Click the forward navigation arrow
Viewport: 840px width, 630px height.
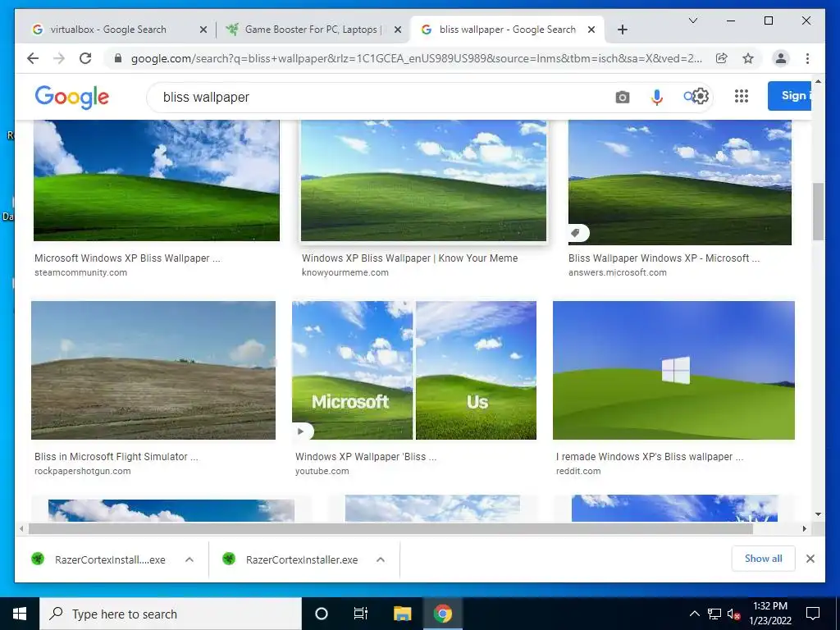tap(59, 58)
